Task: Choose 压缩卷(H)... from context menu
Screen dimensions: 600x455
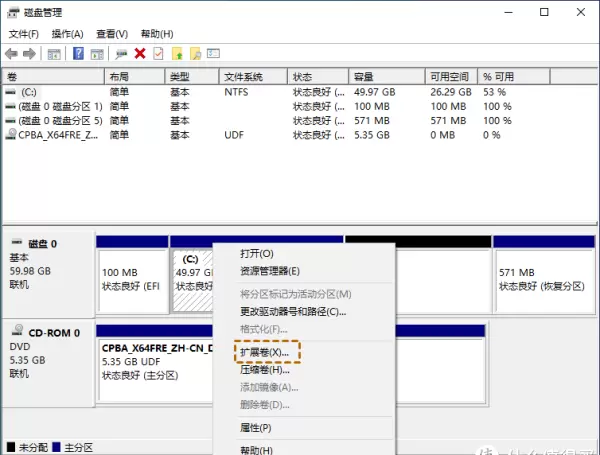Action: (265, 369)
